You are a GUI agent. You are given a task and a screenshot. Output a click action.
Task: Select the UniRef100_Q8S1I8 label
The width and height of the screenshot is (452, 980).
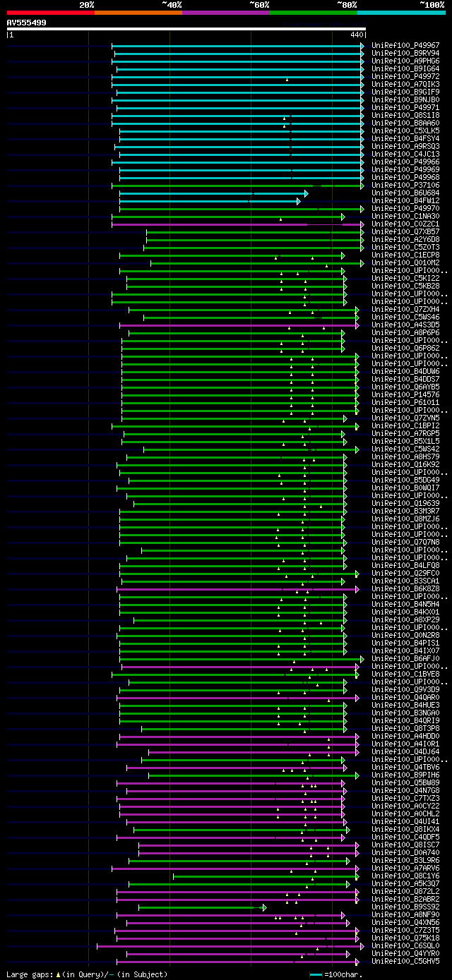[x=405, y=115]
